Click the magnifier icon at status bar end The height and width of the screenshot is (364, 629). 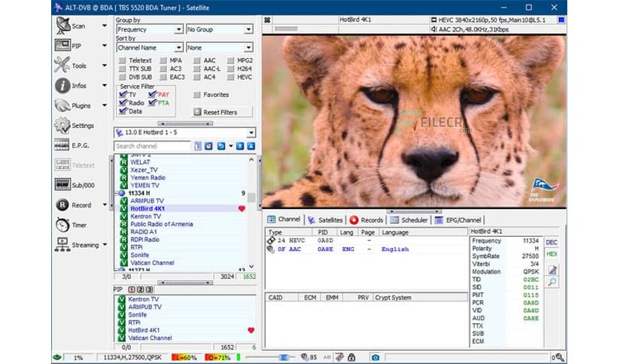point(560,357)
